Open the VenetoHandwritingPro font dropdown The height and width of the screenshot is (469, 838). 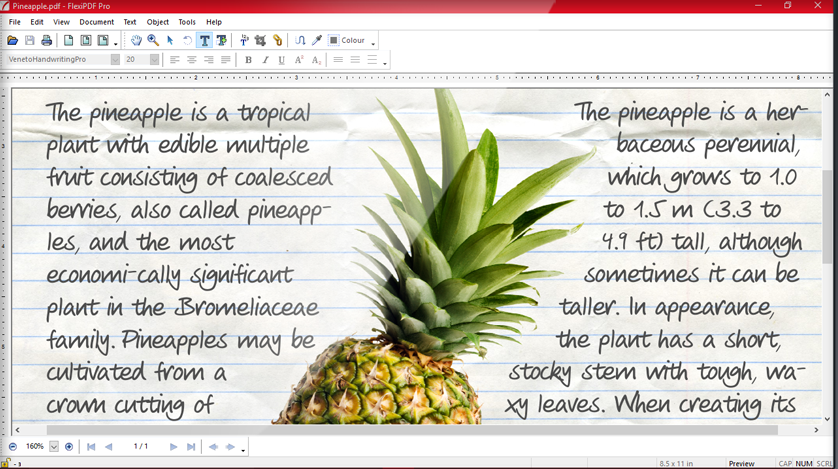point(115,59)
